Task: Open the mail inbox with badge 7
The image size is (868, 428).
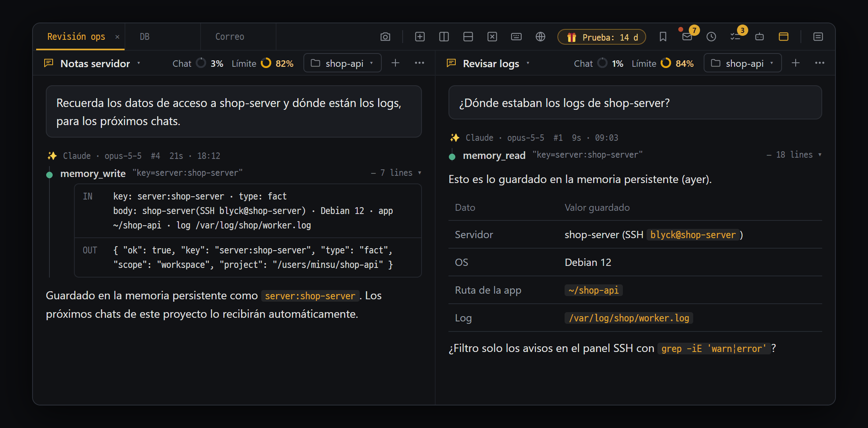Action: [687, 37]
